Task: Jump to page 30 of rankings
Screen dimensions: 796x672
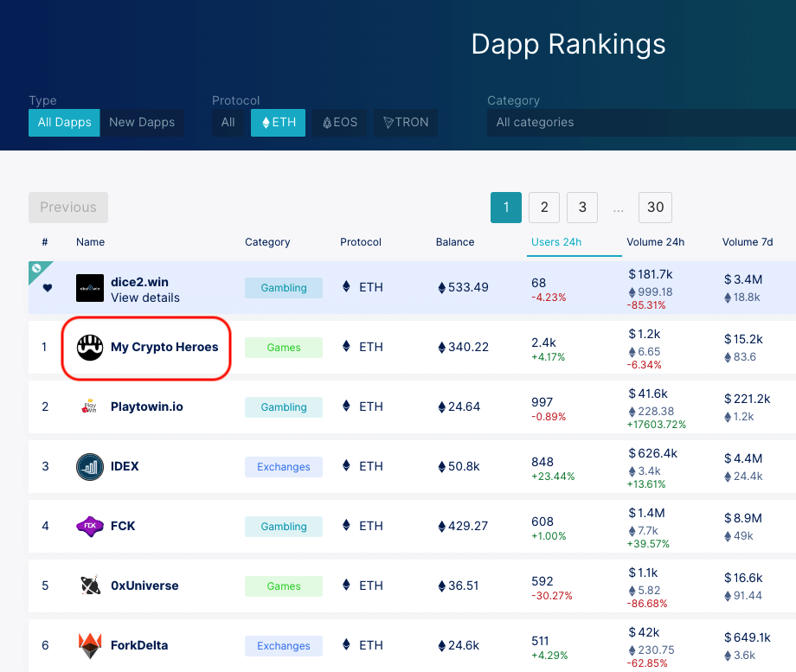Action: [x=655, y=207]
